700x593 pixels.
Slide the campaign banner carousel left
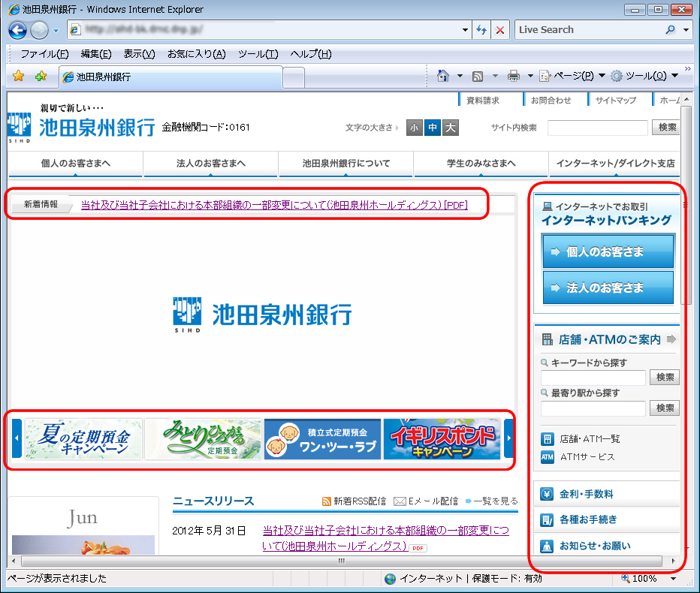17,438
